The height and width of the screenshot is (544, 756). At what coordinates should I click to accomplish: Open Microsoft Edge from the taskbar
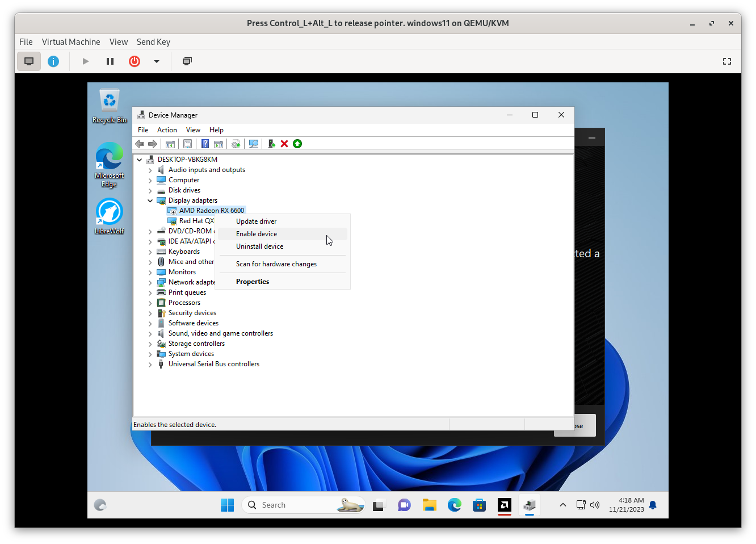coord(455,505)
